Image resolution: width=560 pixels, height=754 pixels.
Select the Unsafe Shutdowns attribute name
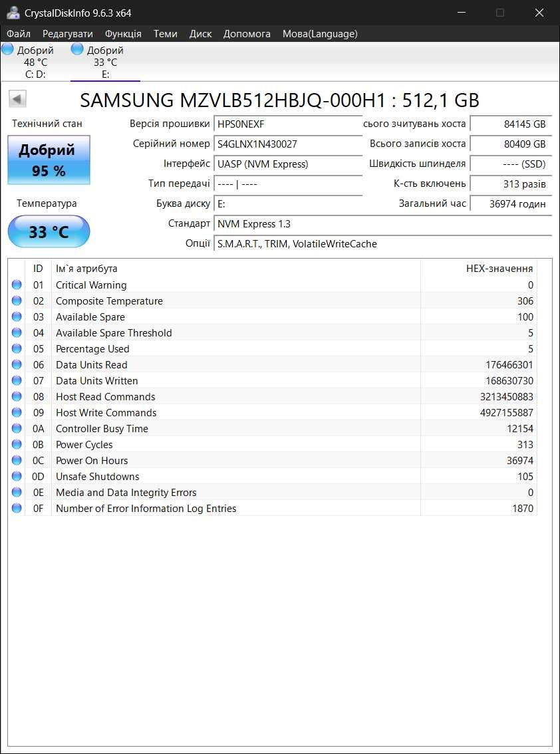pos(97,477)
